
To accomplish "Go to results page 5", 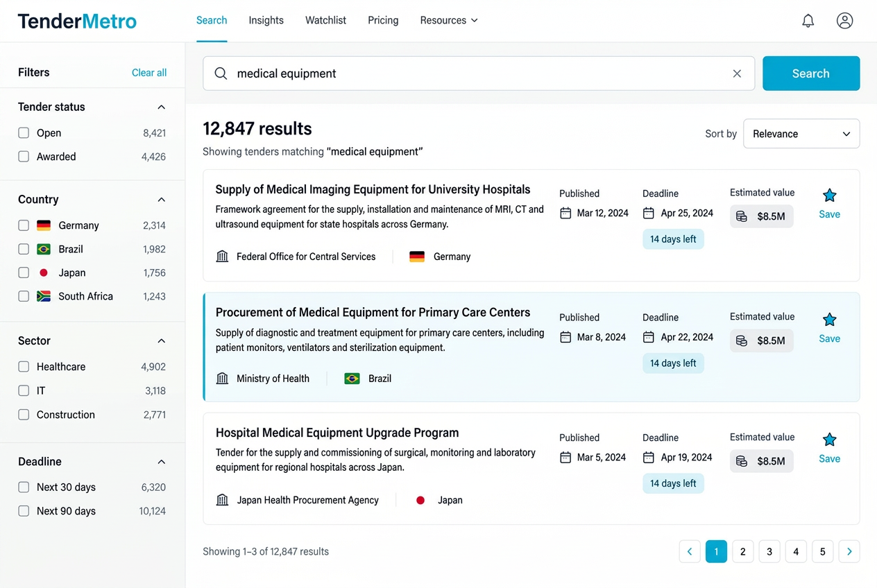I will [823, 551].
